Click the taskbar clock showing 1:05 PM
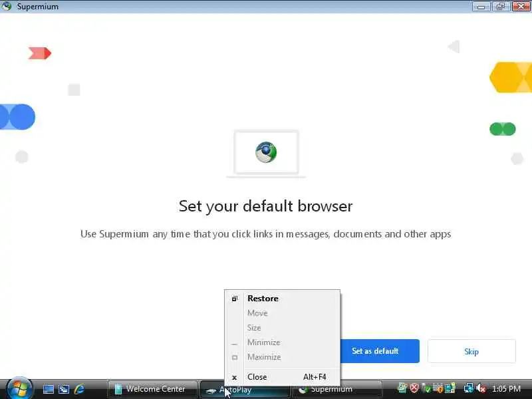 (x=506, y=389)
